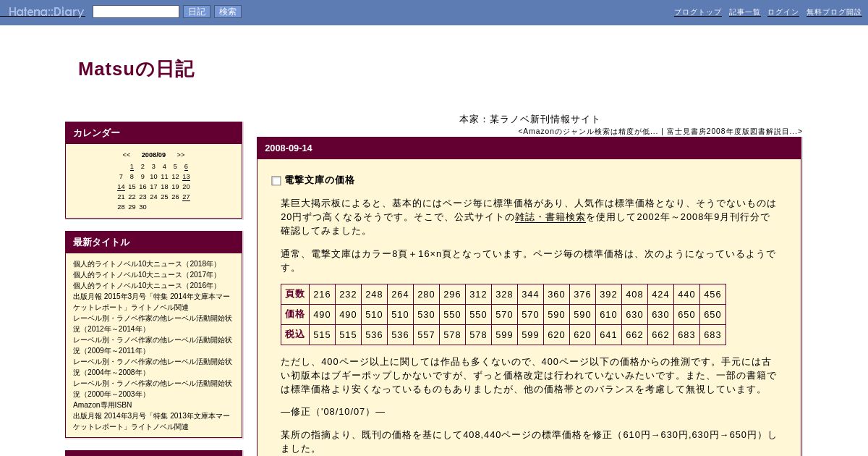Open the ブログトップ link

click(698, 12)
